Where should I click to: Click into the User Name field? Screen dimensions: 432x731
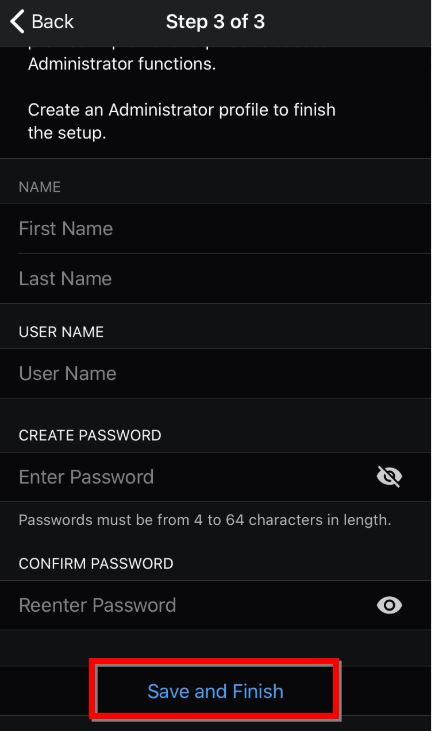(x=215, y=373)
